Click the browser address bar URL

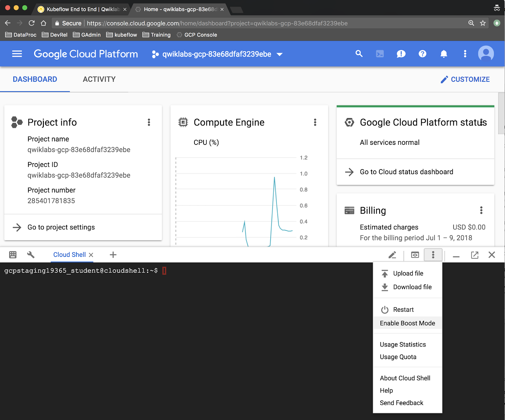point(217,23)
